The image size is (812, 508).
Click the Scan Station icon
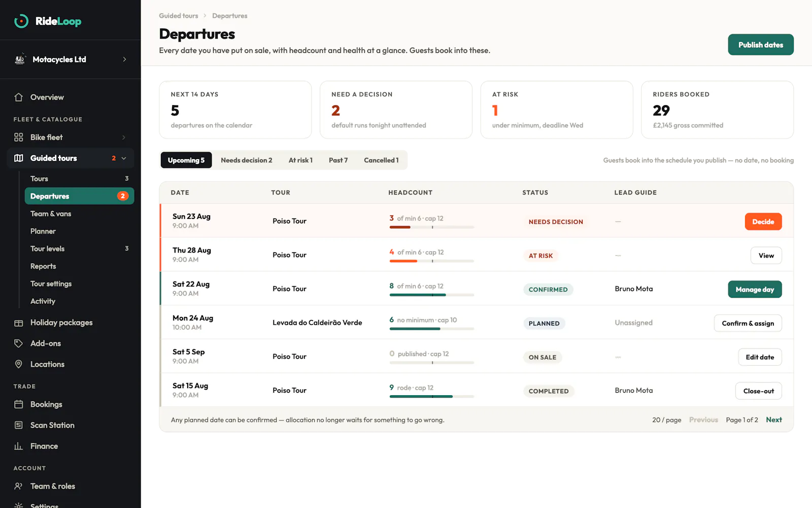pyautogui.click(x=19, y=425)
